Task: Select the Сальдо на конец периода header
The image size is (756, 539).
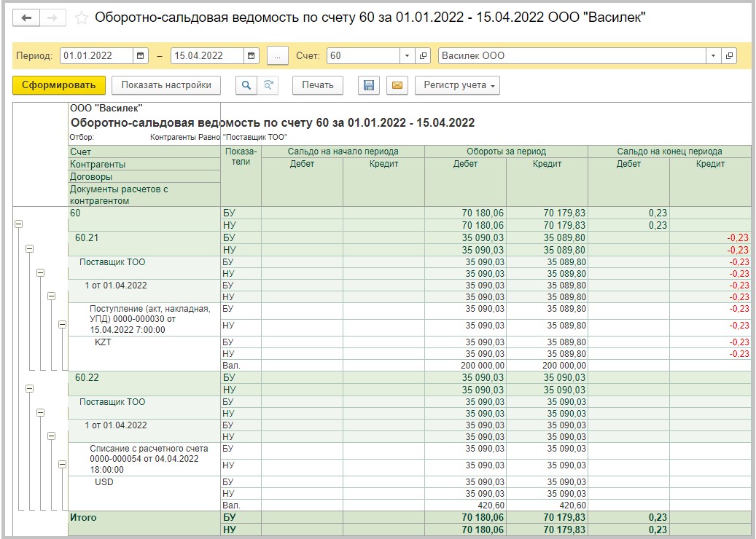Action: coord(670,152)
